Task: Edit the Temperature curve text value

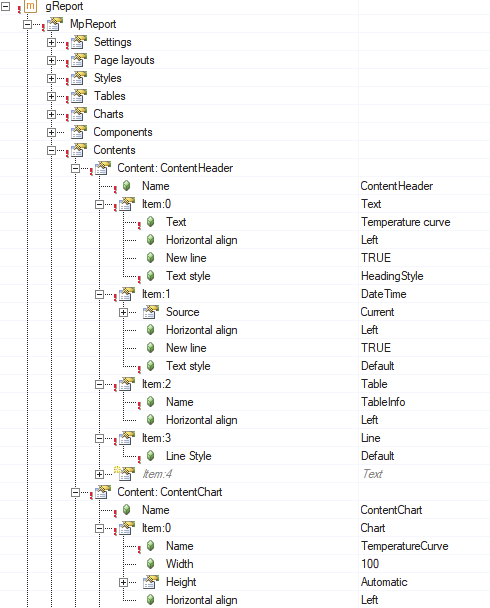Action: point(405,222)
